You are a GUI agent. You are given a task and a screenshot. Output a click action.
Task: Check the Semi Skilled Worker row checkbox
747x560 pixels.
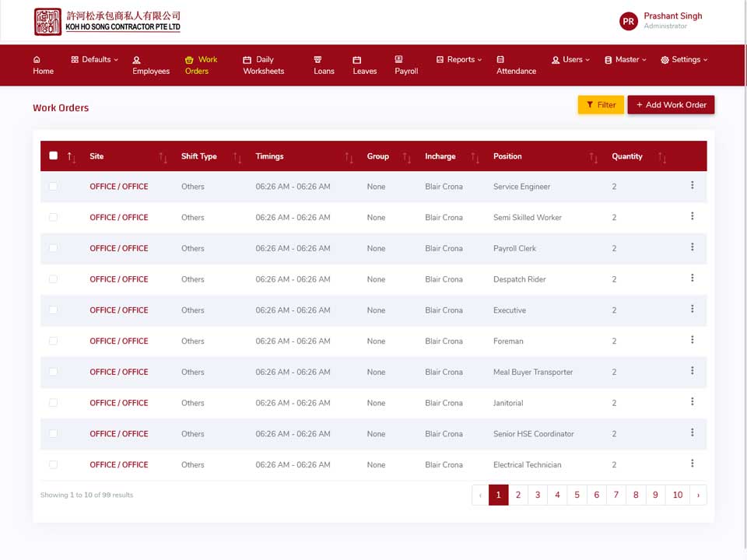click(x=54, y=217)
